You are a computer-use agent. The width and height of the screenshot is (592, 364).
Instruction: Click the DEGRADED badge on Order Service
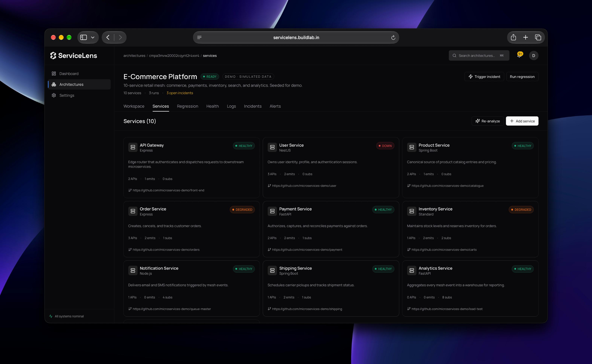242,210
